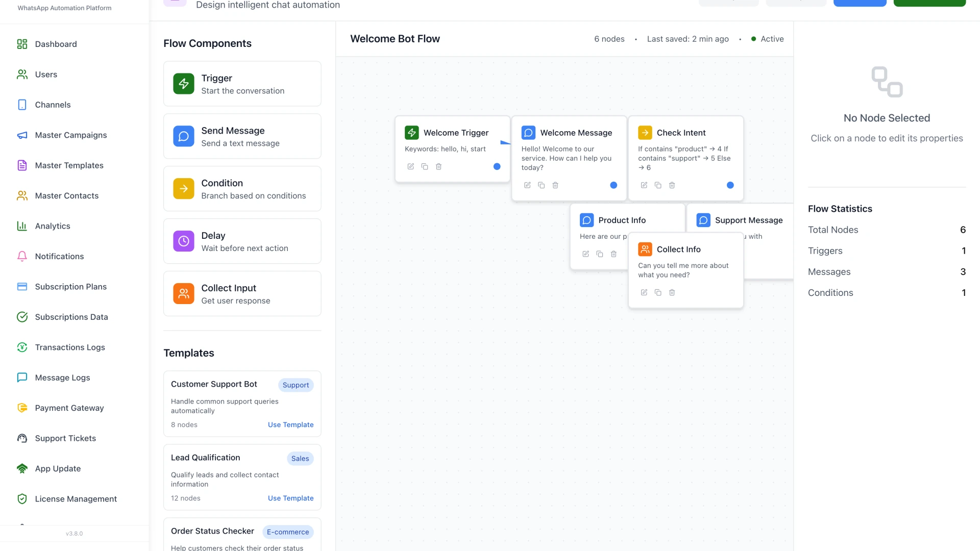The width and height of the screenshot is (980, 551).
Task: Use the Customer Support Bot template
Action: (290, 425)
